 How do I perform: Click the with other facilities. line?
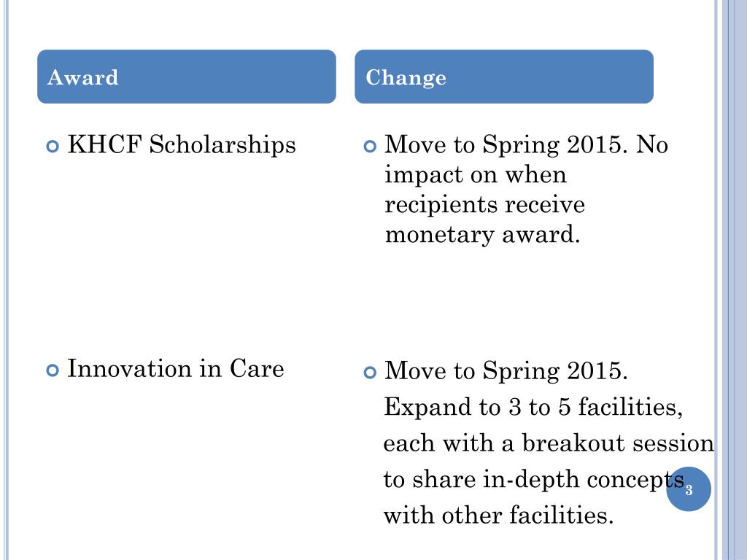498,516
